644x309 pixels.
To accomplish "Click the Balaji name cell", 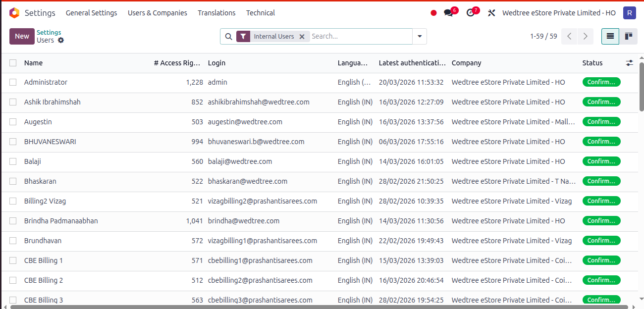I will pyautogui.click(x=33, y=161).
